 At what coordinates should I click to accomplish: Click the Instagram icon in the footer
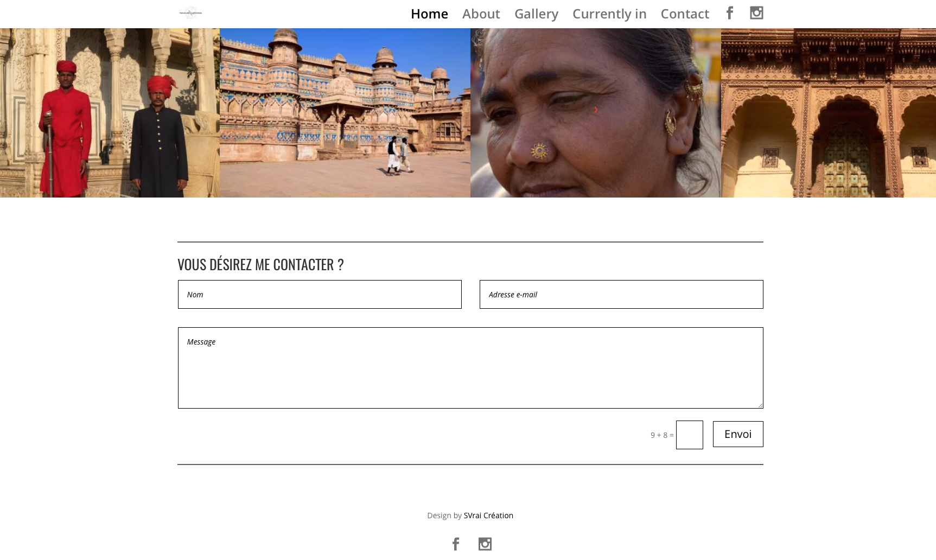tap(485, 544)
